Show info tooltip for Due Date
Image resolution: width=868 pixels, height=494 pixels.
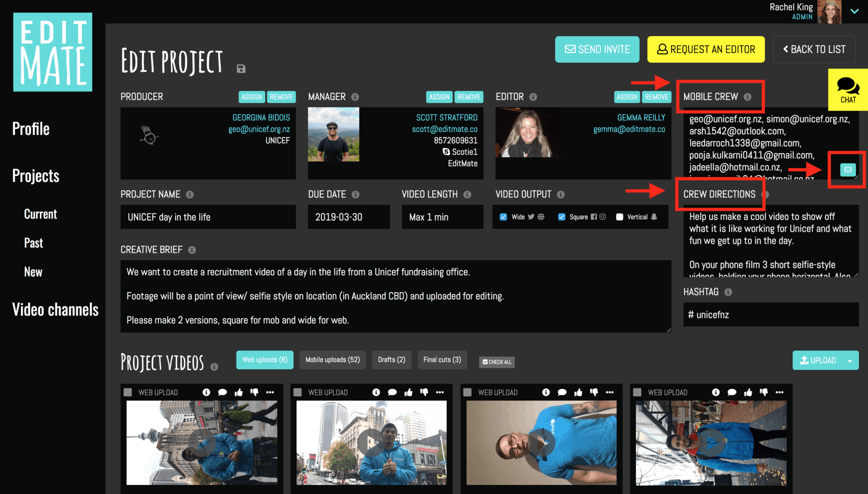[x=355, y=194]
